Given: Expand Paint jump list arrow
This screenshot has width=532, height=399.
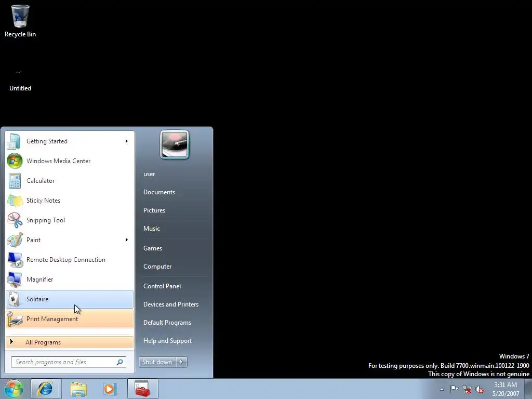Looking at the screenshot, I should (127, 240).
